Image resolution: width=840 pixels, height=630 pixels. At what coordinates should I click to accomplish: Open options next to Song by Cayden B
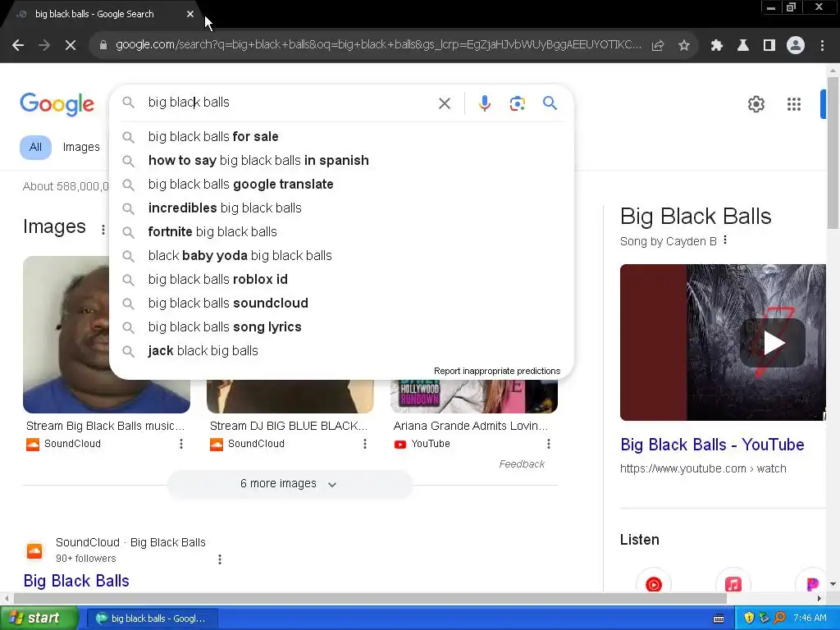[x=725, y=240]
